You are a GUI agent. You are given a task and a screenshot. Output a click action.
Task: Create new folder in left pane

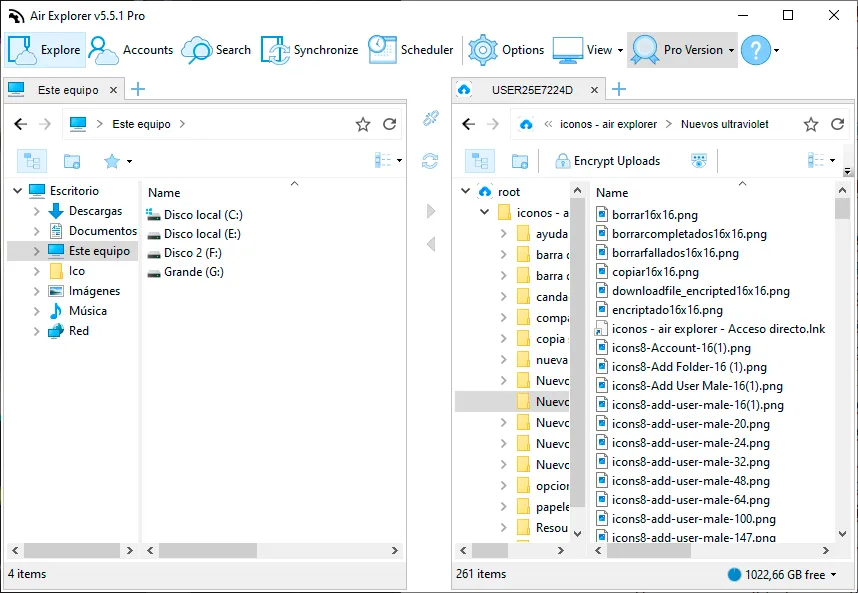(x=72, y=161)
